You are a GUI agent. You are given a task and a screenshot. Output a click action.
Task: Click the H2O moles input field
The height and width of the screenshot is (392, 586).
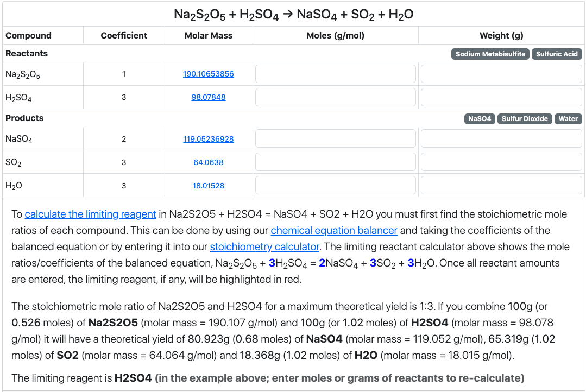(x=335, y=186)
